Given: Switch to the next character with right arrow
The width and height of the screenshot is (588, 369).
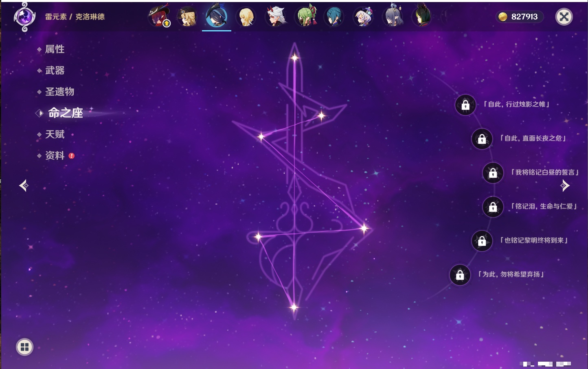Looking at the screenshot, I should coord(565,186).
